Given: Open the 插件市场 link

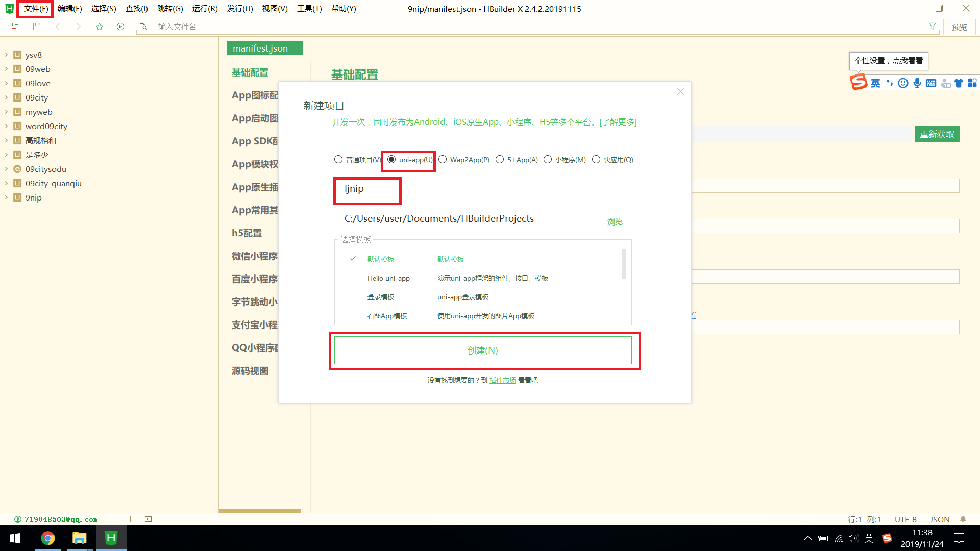Looking at the screenshot, I should [502, 380].
